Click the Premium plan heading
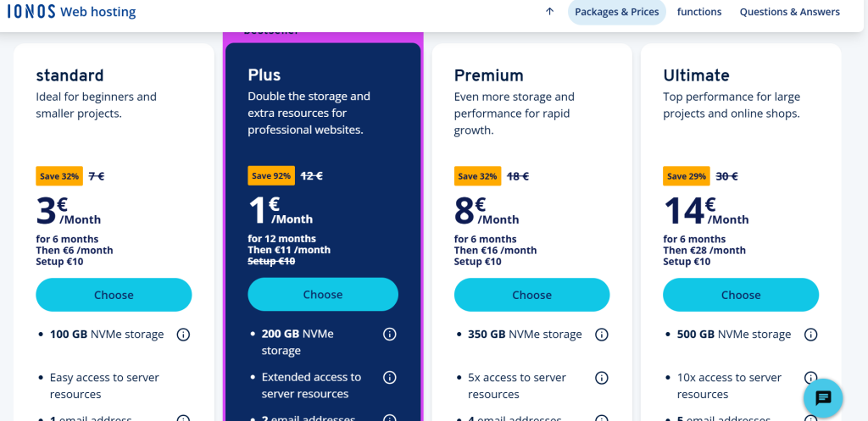 coord(489,75)
